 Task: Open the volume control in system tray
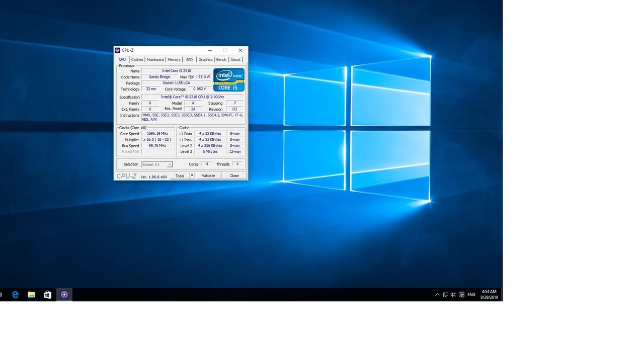[x=453, y=295]
